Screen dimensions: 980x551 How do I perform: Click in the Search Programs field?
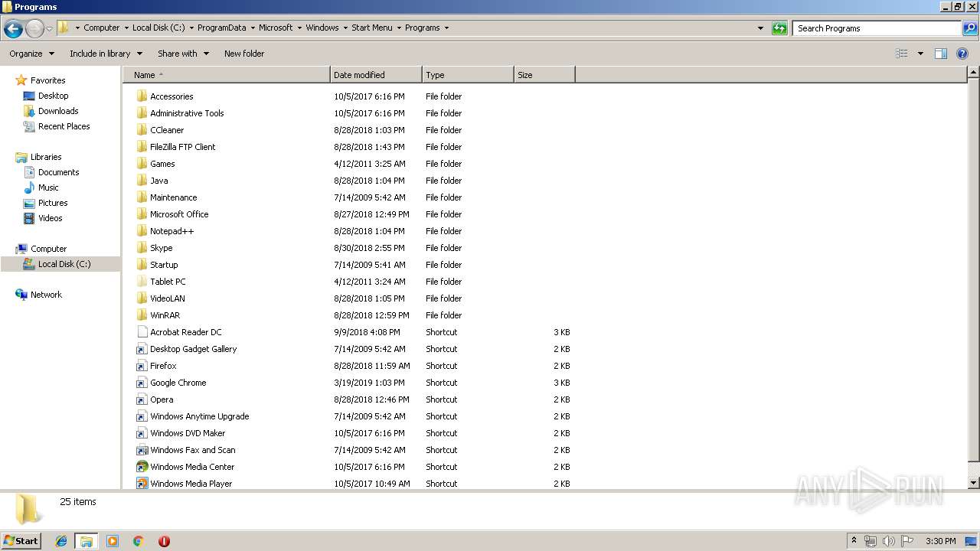[877, 28]
